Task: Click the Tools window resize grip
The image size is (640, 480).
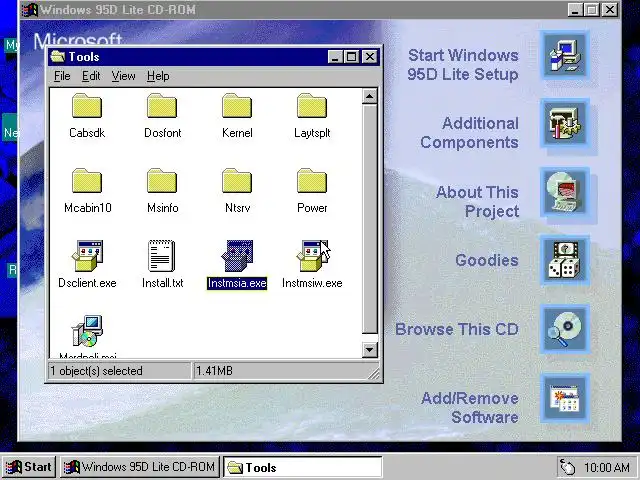Action: 373,374
